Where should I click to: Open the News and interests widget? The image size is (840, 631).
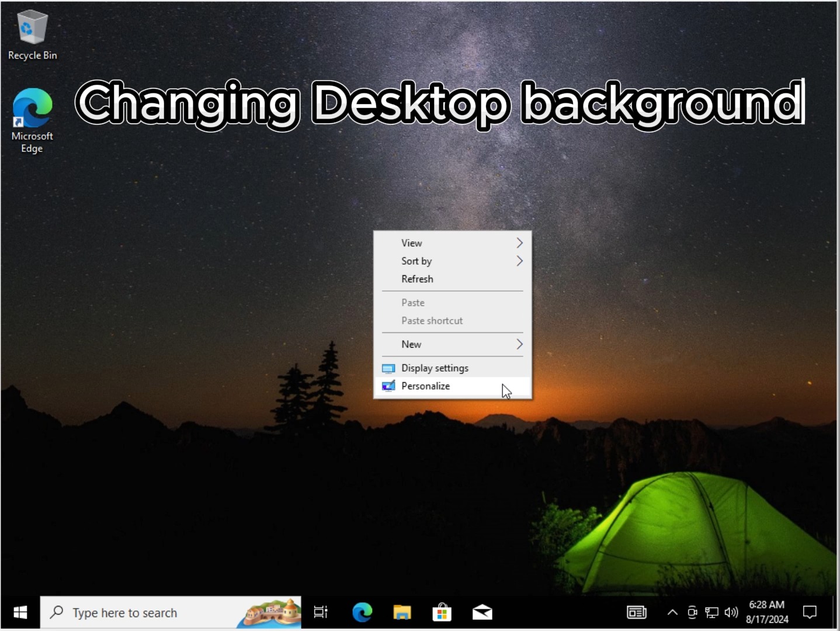[x=637, y=612]
